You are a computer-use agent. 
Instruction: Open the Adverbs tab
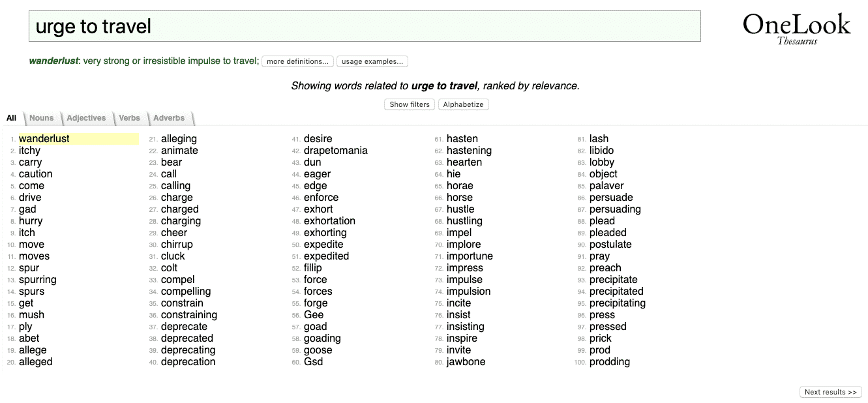click(169, 118)
